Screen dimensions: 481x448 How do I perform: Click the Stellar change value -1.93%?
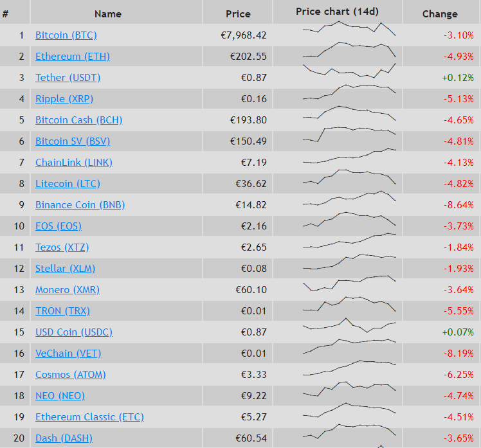click(458, 268)
